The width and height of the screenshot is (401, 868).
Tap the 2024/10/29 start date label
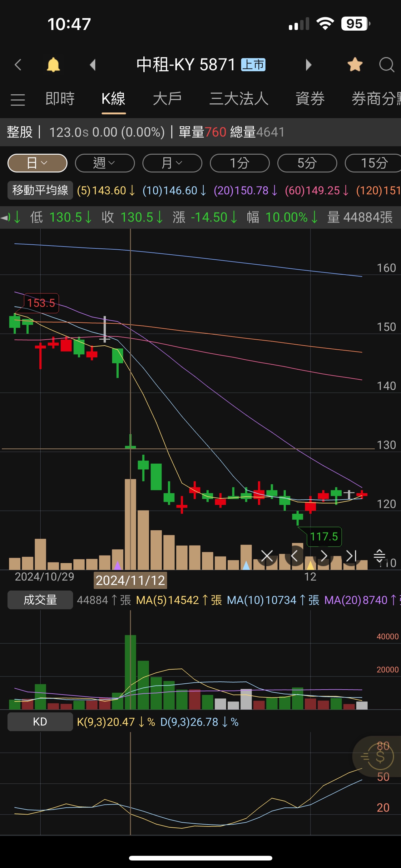[44, 576]
